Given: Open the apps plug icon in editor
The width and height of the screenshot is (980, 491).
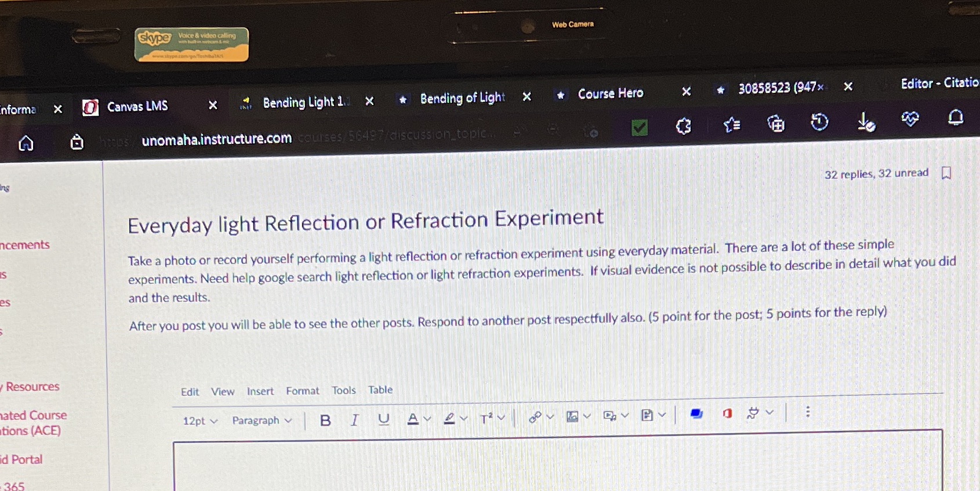Looking at the screenshot, I should click(x=753, y=413).
